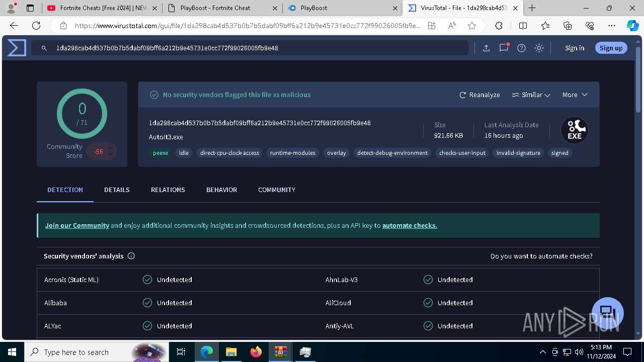Click the Acronis (Static ML) Undetected check icon
The height and width of the screenshot is (362, 644).
click(147, 280)
